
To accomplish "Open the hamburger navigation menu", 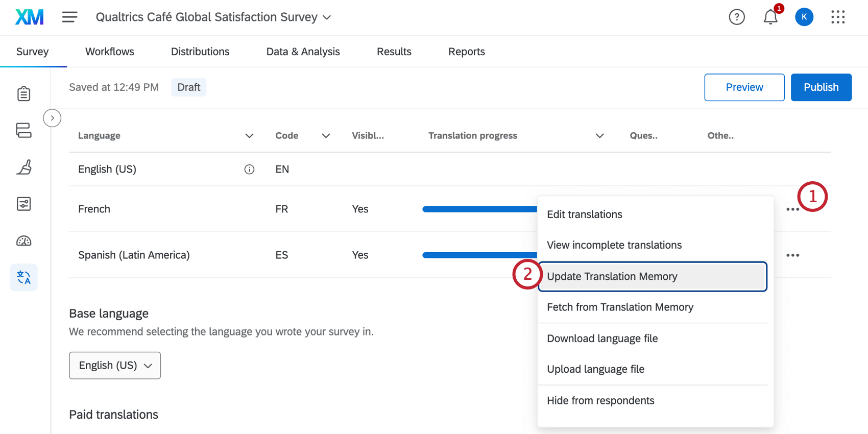I will coord(70,17).
